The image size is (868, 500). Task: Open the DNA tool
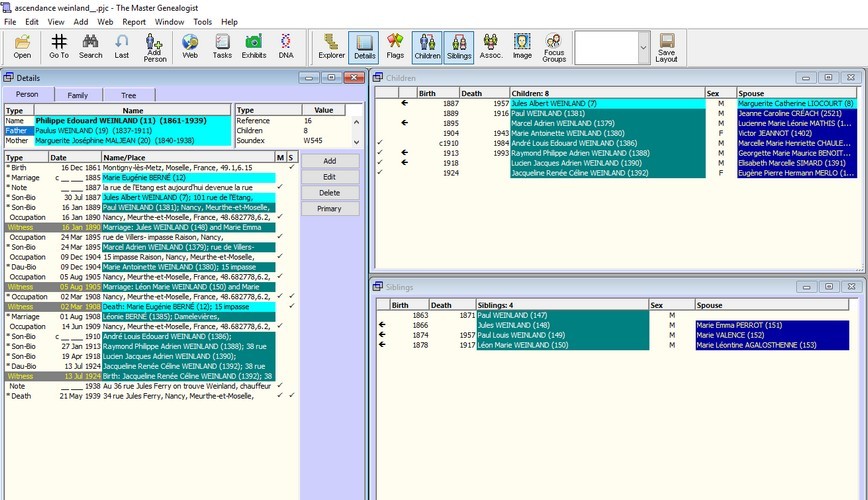click(x=286, y=46)
